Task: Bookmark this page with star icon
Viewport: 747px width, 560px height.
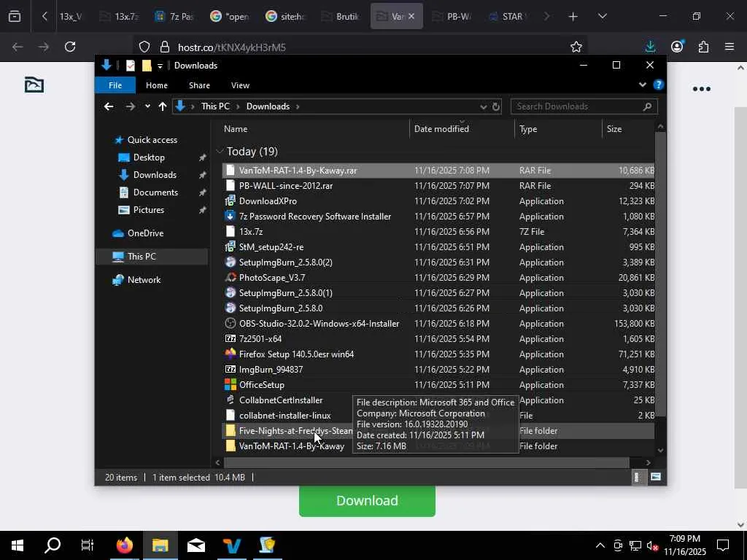Action: (x=576, y=47)
